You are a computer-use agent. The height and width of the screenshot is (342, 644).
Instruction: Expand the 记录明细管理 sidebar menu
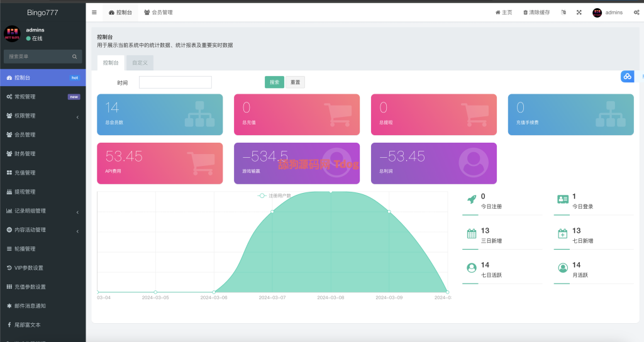[x=42, y=211]
